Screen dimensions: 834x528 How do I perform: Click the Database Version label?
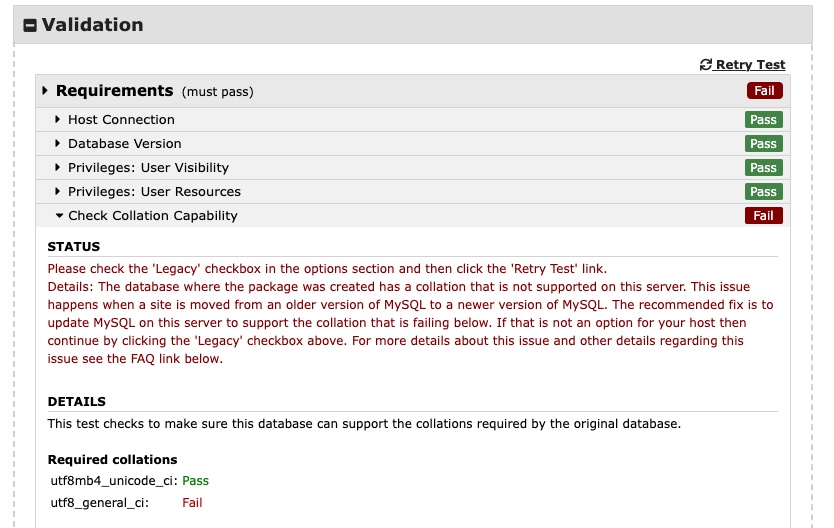(124, 144)
